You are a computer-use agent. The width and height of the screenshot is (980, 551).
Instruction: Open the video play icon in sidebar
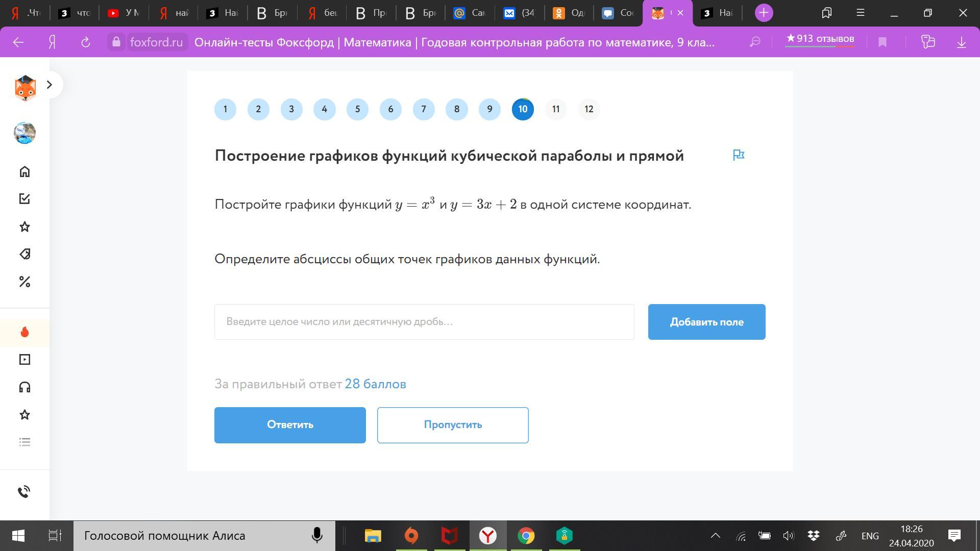[24, 360]
